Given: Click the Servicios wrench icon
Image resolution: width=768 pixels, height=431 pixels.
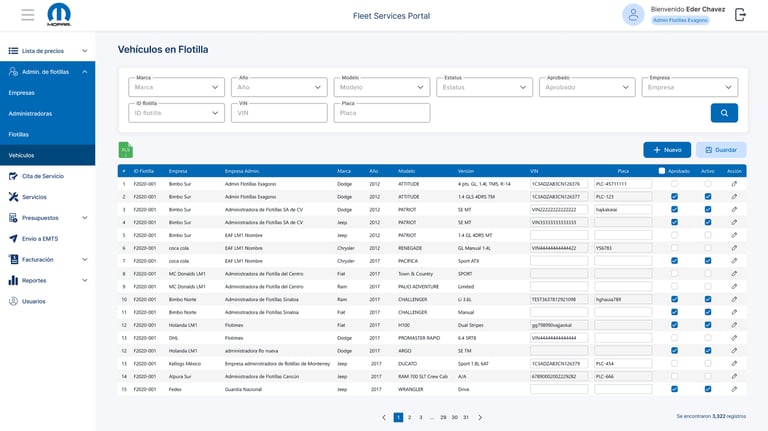Looking at the screenshot, I should point(13,197).
